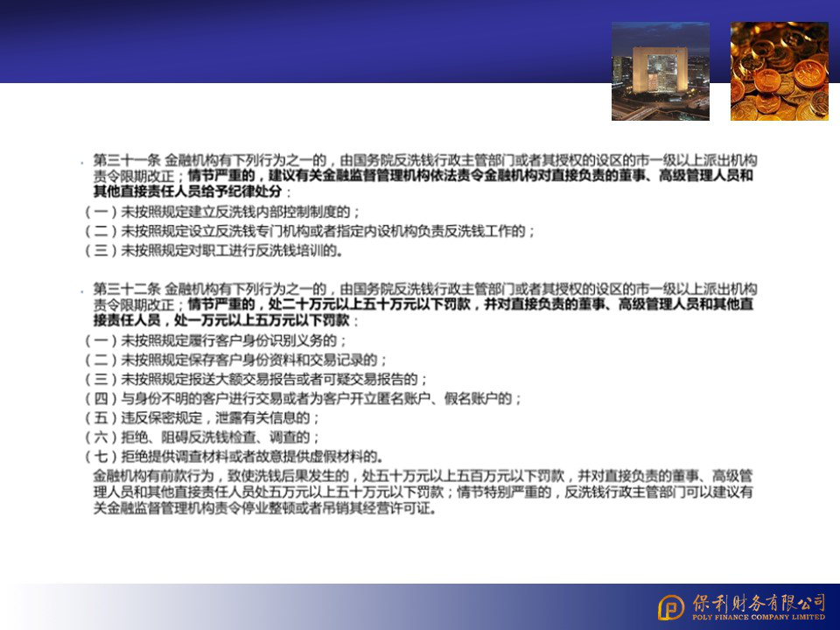The width and height of the screenshot is (840, 630).
Task: Select the line about 匿名账户、假名账户
Action: coord(304,398)
